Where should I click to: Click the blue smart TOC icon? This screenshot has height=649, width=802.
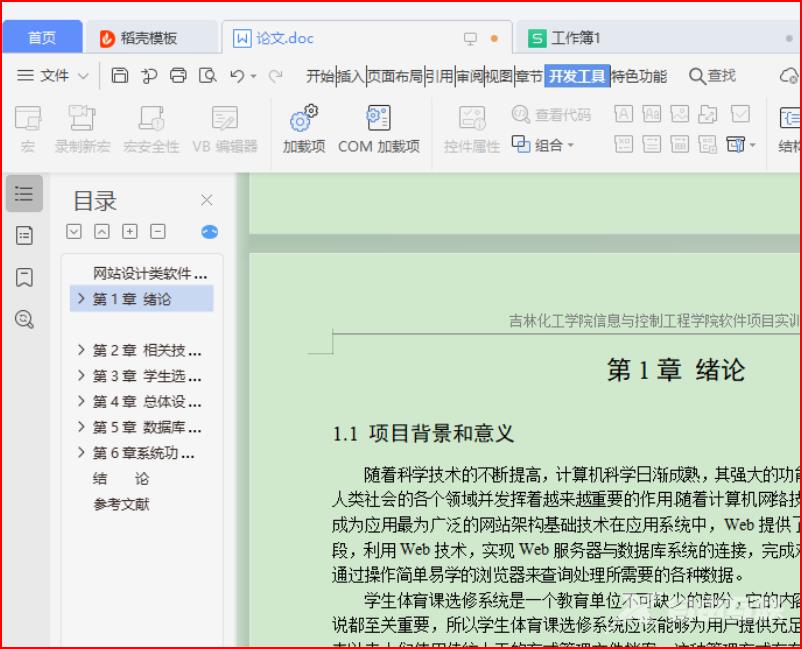209,232
